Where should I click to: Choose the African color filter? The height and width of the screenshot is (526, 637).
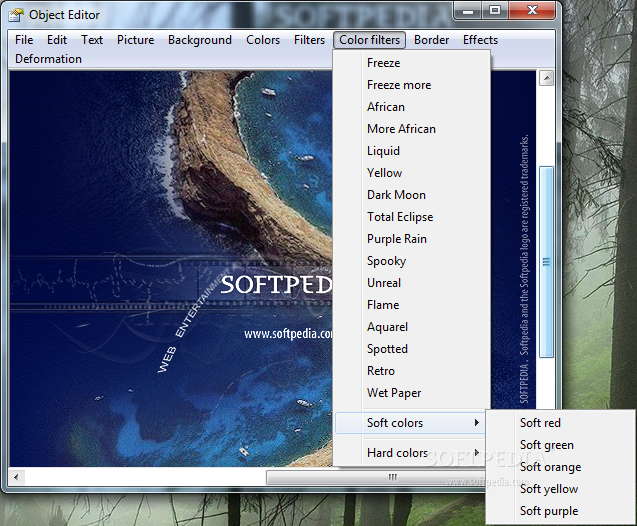pos(412,107)
